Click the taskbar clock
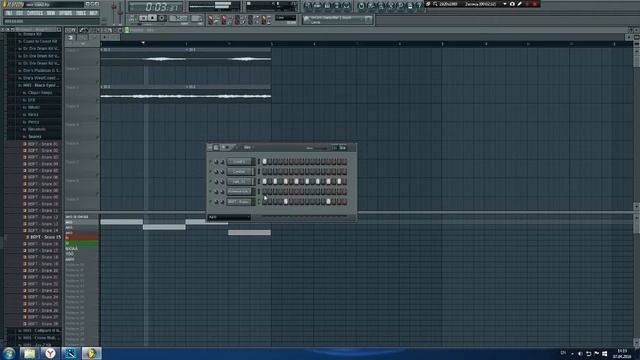This screenshot has width=640, height=360. click(x=622, y=353)
